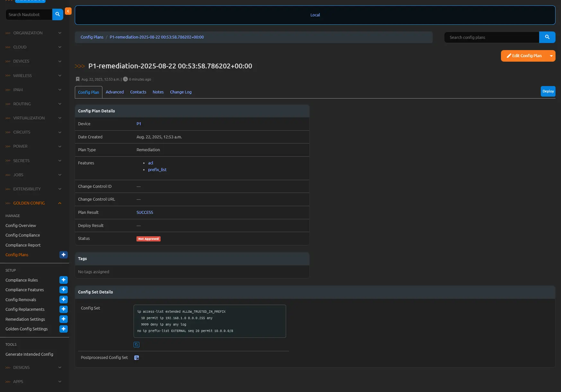This screenshot has height=392, width=561.
Task: Open the Postprocessed Config Set icon
Action: click(x=136, y=358)
